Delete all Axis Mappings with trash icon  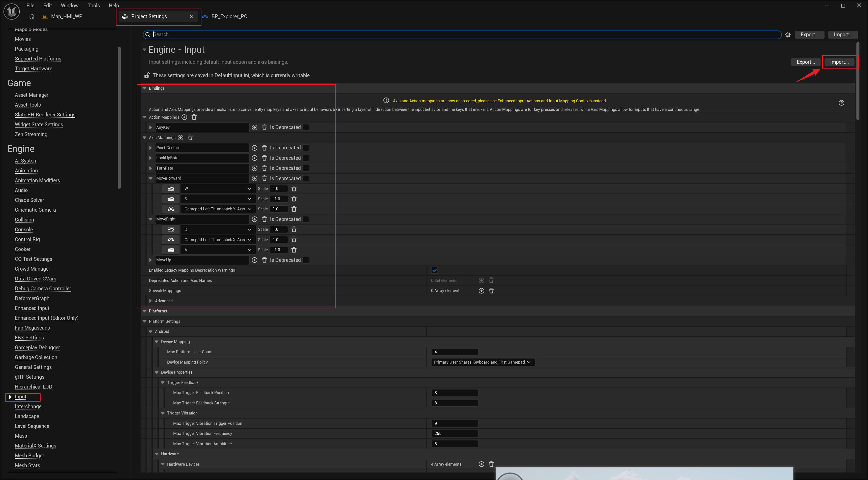(190, 137)
